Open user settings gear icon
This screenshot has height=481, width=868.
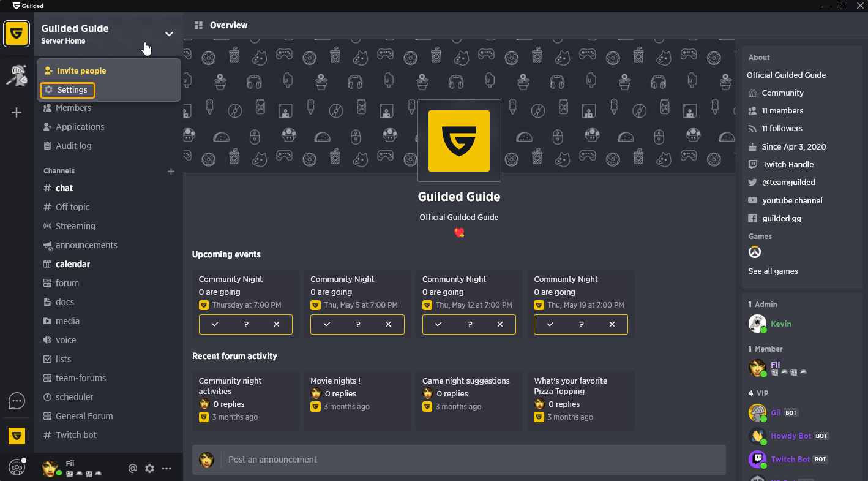pos(149,469)
